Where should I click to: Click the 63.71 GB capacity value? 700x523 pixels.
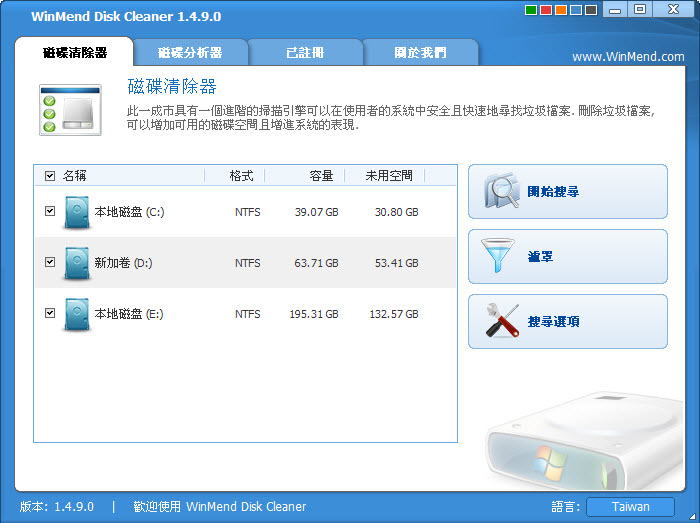click(317, 263)
